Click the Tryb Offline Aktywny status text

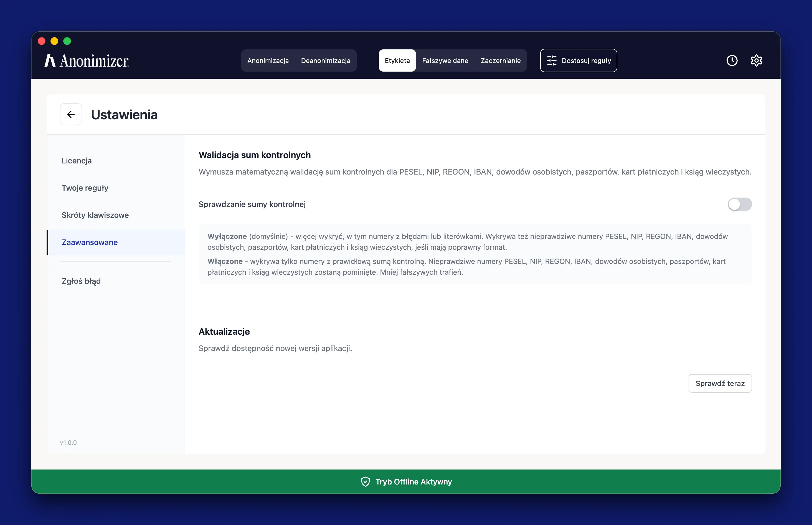pos(413,481)
